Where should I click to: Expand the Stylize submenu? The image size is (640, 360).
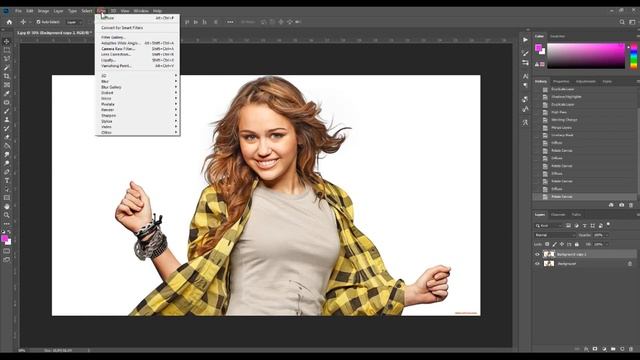coord(138,121)
